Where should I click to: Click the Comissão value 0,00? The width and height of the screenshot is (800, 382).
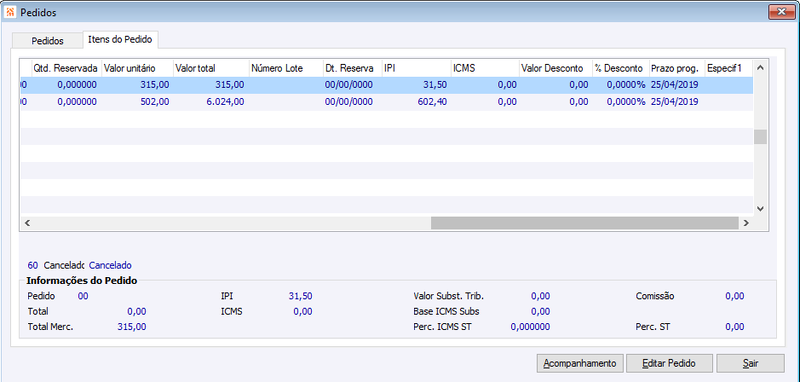click(734, 296)
